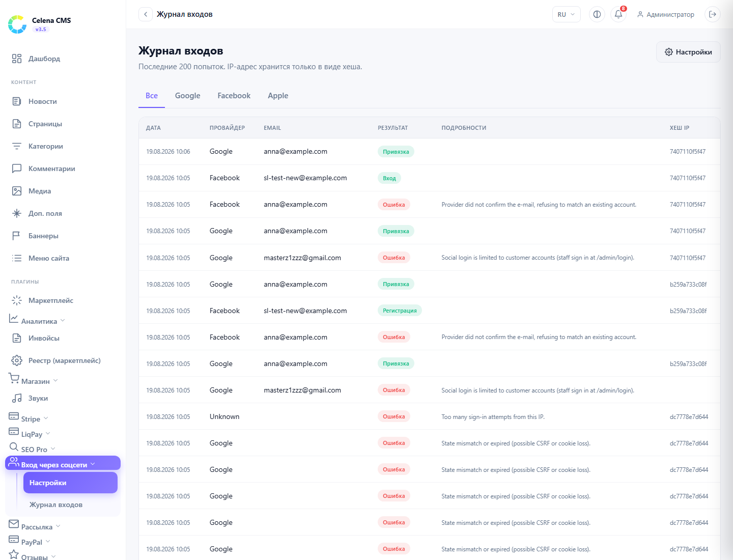Open the Маркетплейс plugin icon
Image resolution: width=733 pixels, height=560 pixels.
pyautogui.click(x=17, y=300)
